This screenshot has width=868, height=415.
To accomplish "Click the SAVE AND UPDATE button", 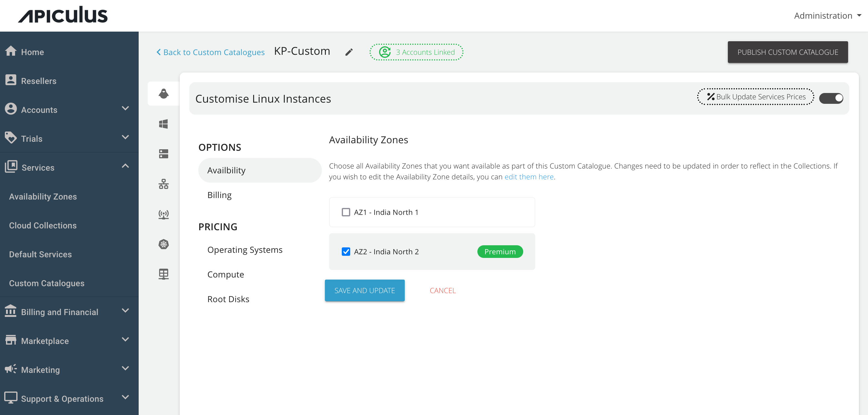I will pyautogui.click(x=365, y=290).
